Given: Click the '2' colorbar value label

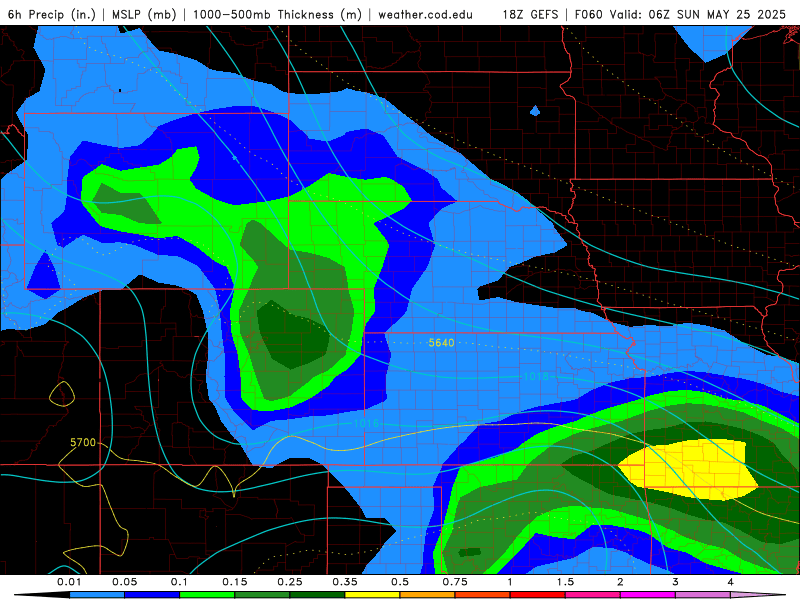Looking at the screenshot, I should click(x=620, y=582).
